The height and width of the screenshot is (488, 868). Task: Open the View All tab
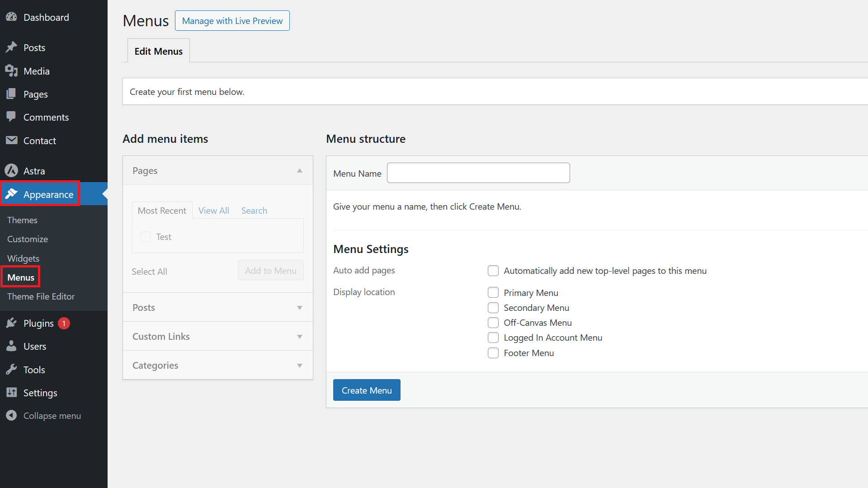[213, 211]
